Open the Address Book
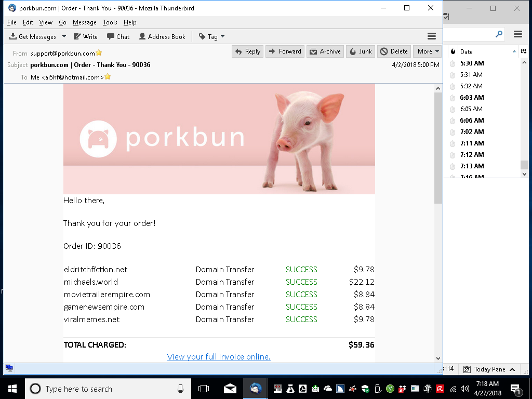Screen dimensions: 532x399 (162, 37)
